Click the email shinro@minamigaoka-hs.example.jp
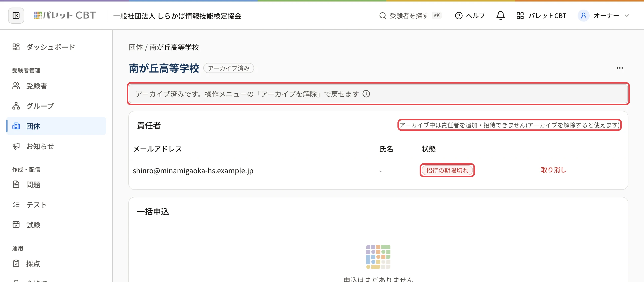Screen dimensions: 644x282 [193, 171]
